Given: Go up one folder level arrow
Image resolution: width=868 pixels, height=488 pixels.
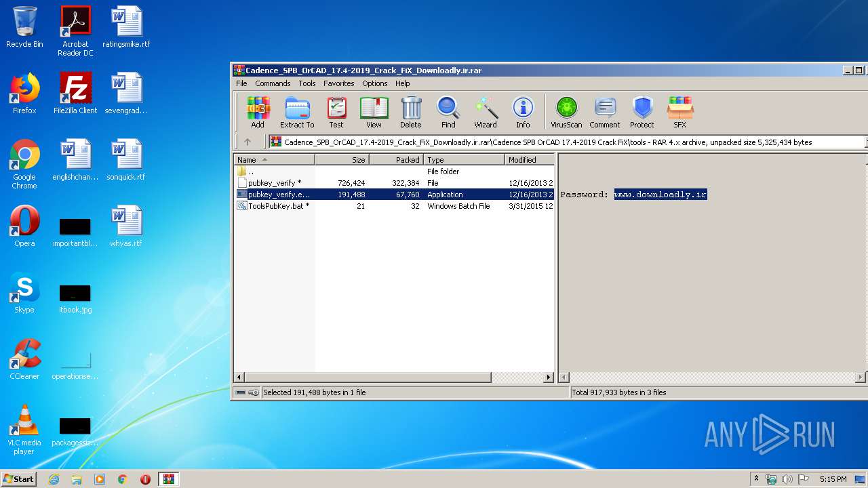Looking at the screenshot, I should (248, 142).
